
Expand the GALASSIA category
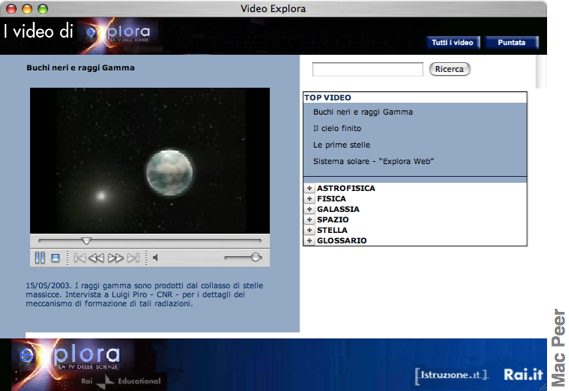coord(309,209)
